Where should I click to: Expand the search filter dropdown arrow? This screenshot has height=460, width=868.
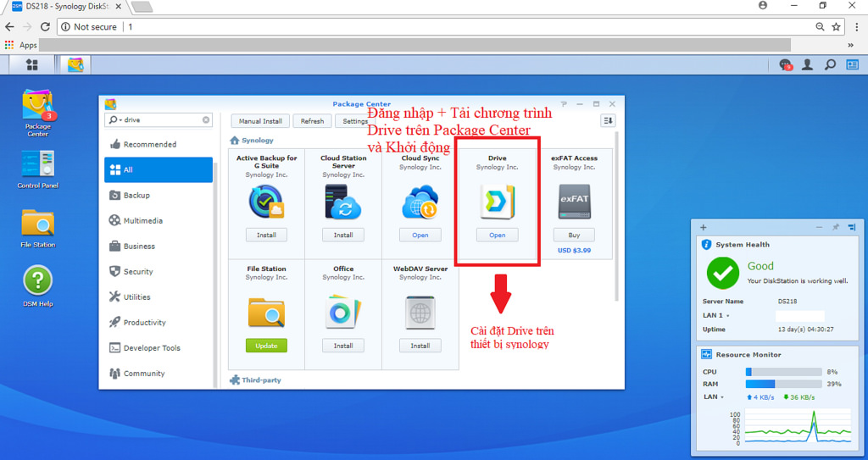tap(120, 120)
